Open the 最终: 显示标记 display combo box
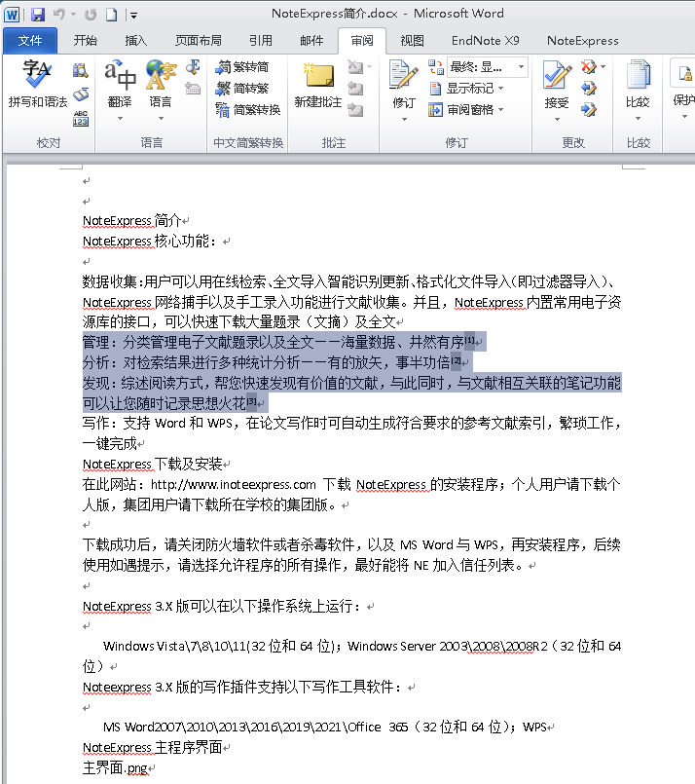The image size is (695, 784). click(x=487, y=67)
